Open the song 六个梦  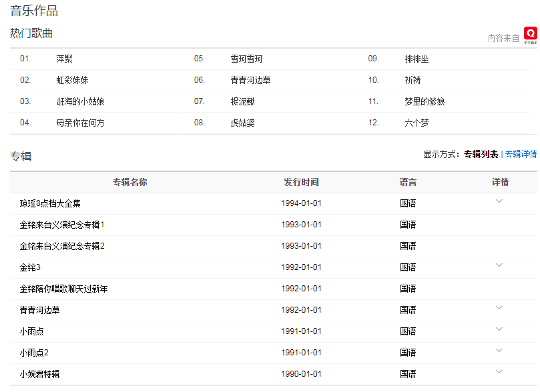point(417,123)
